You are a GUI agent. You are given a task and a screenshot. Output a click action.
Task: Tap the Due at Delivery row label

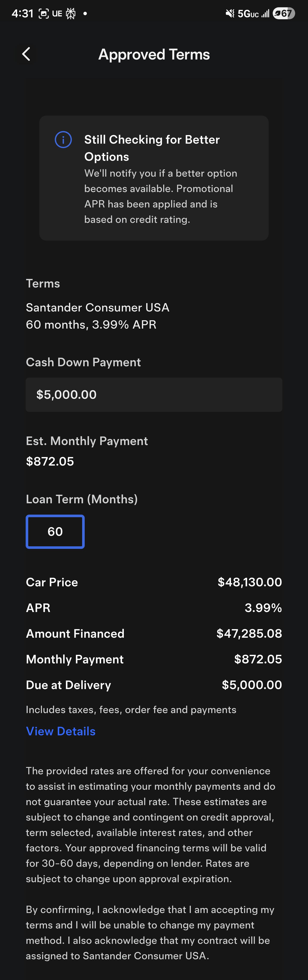tap(68, 685)
